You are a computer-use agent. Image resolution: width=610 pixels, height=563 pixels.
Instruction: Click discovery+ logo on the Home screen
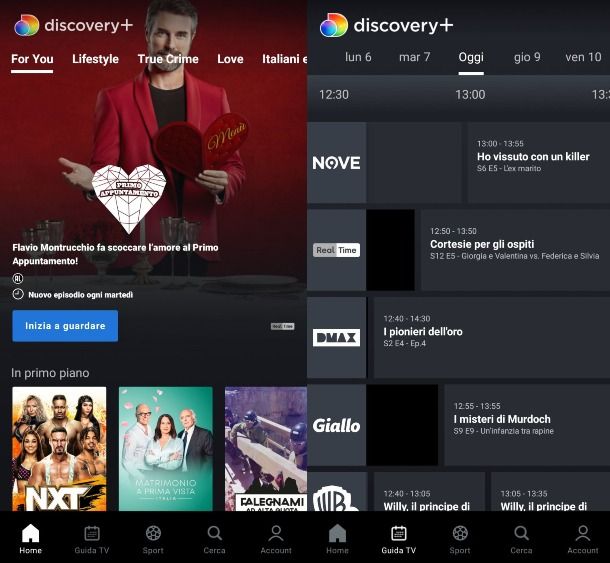74,25
